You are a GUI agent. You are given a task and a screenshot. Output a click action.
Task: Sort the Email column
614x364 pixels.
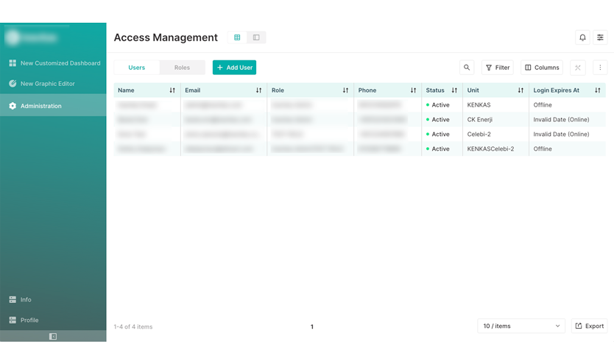[x=258, y=90]
